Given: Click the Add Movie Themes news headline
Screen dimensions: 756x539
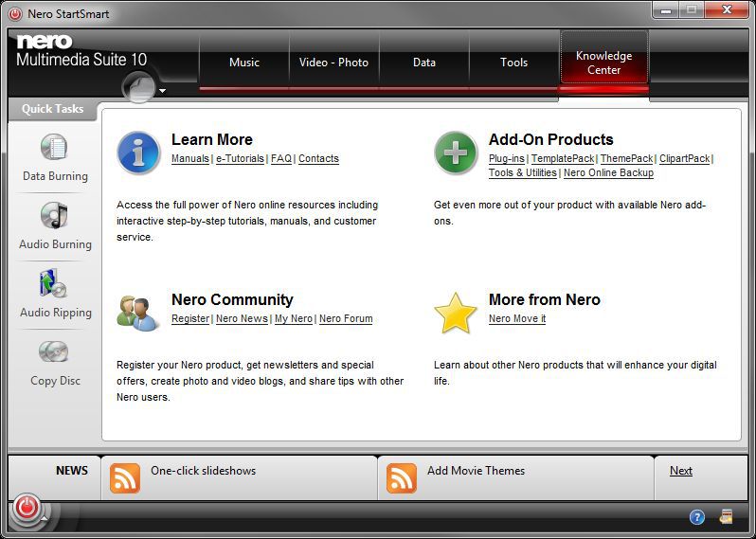Looking at the screenshot, I should (476, 471).
